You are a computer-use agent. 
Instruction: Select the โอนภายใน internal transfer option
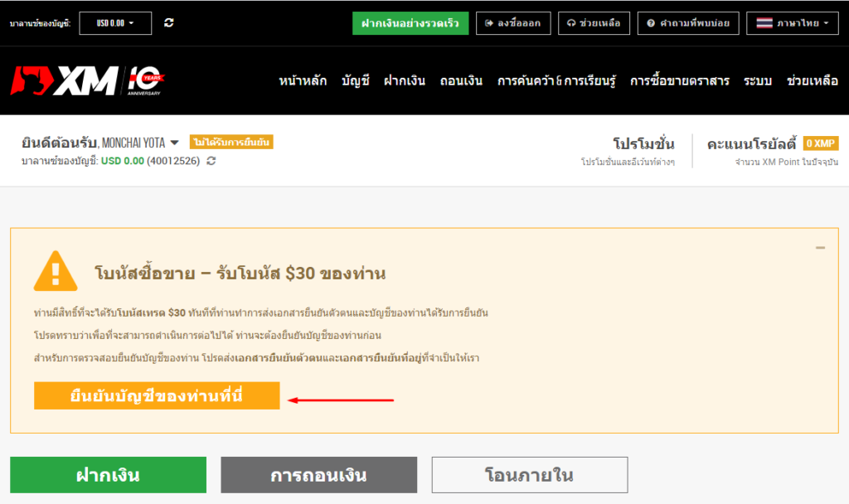(x=528, y=475)
